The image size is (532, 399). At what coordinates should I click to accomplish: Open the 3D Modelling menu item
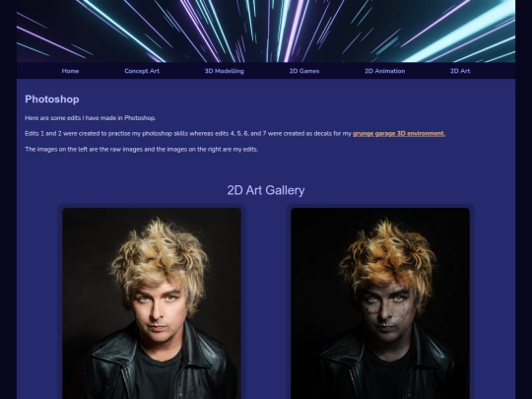click(224, 71)
